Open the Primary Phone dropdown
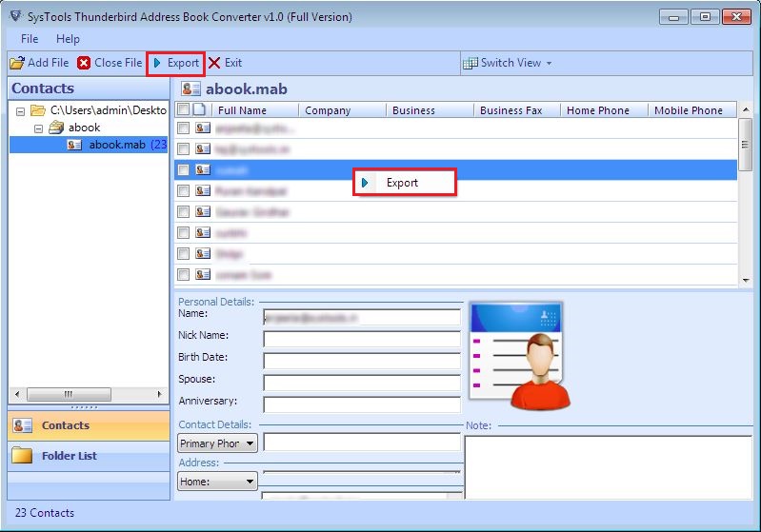This screenshot has width=761, height=532. tap(217, 443)
